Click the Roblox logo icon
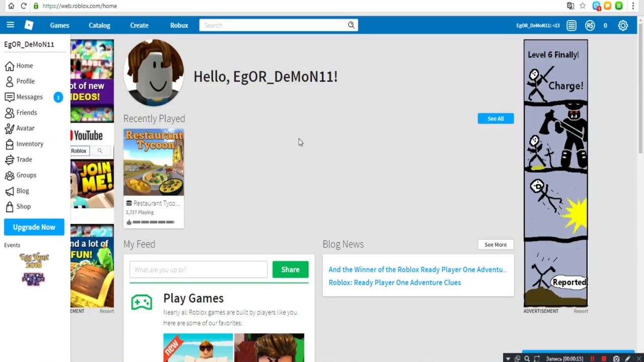 (x=29, y=25)
